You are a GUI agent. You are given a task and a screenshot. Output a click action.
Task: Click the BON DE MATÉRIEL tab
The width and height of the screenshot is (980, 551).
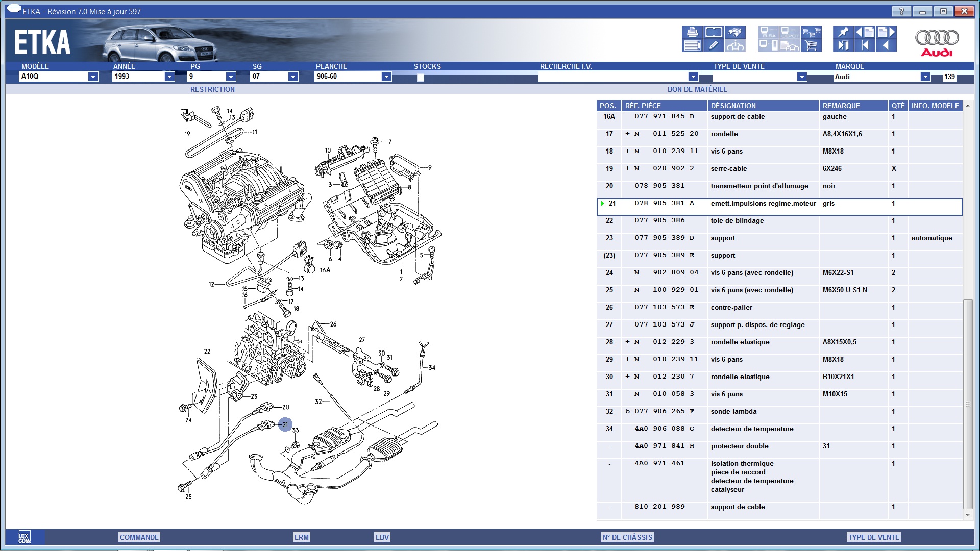(697, 89)
